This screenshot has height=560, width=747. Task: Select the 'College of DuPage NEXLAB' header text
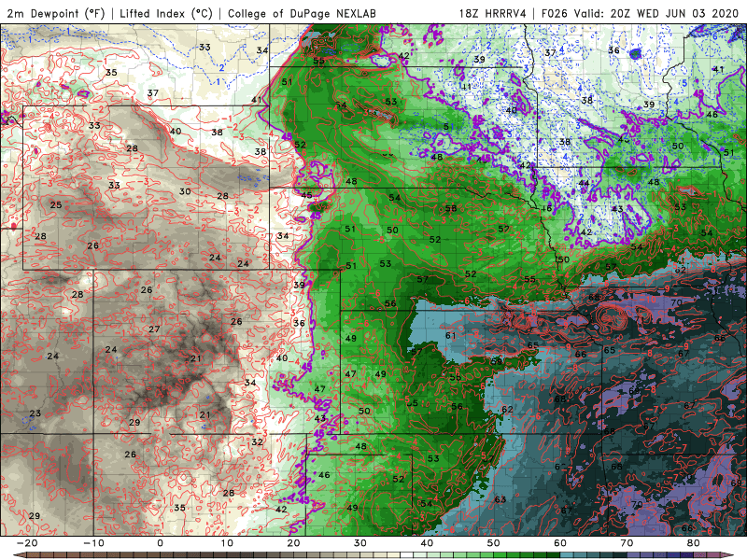[302, 13]
